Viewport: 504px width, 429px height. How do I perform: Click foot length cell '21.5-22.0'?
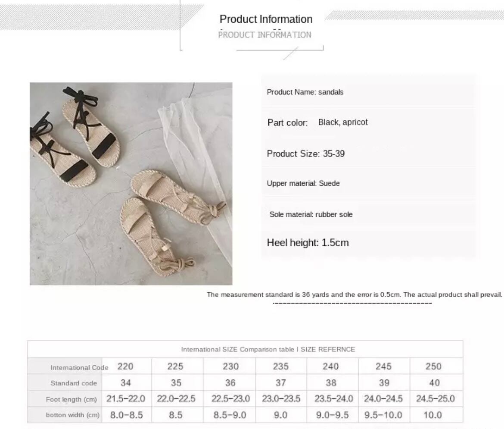tap(126, 399)
